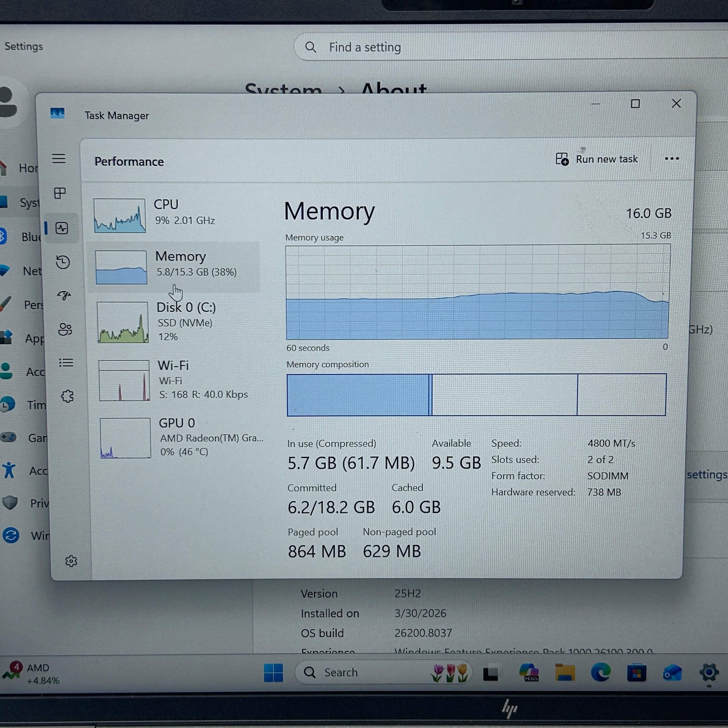Open Windows Update icon in Settings sidebar
This screenshot has width=728, height=728.
click(11, 535)
